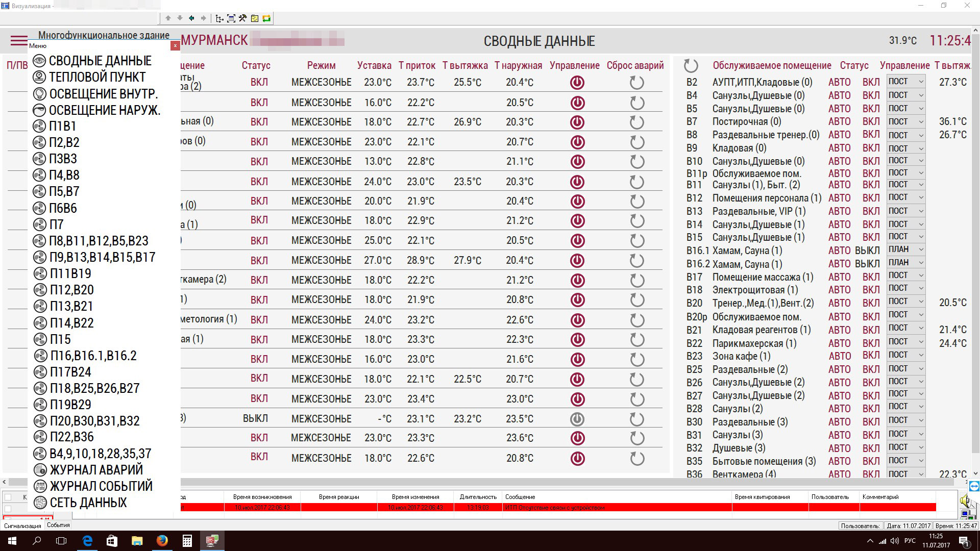Click the tree structure toolbar icon
Screen dimensions: 980x551
[x=219, y=18]
